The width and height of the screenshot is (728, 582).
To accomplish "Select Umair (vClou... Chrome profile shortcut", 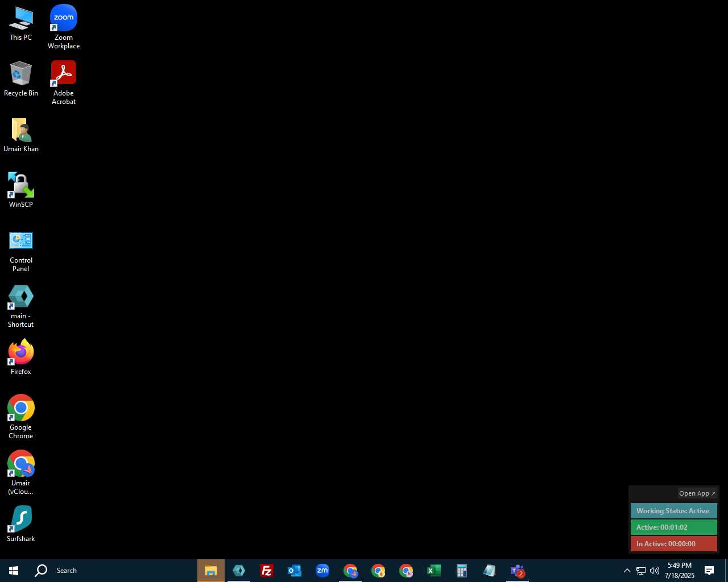I will 21,473.
